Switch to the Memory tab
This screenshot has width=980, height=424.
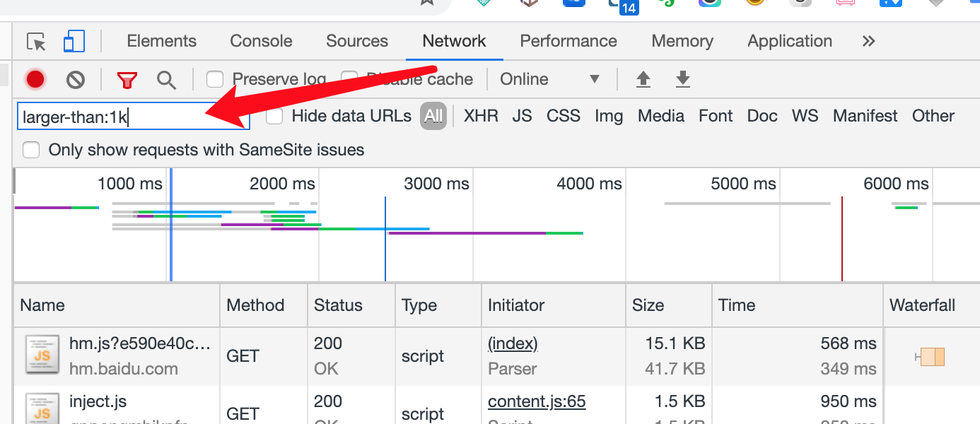[682, 41]
